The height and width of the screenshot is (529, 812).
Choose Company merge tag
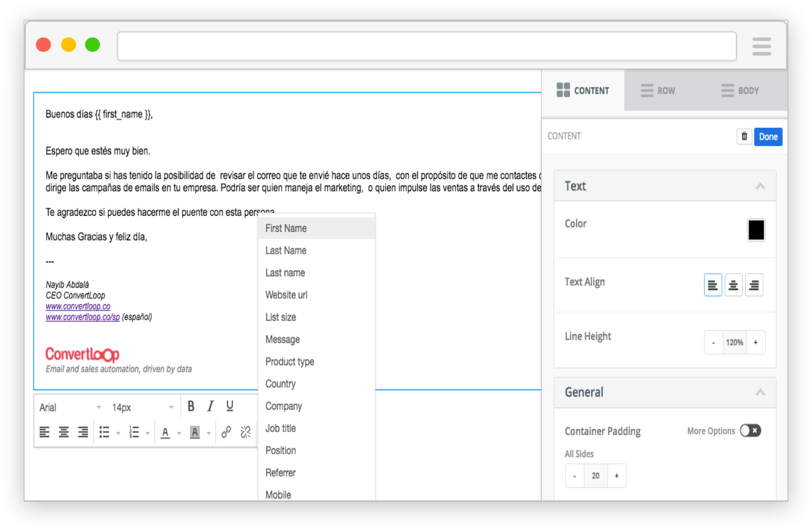[x=316, y=406]
